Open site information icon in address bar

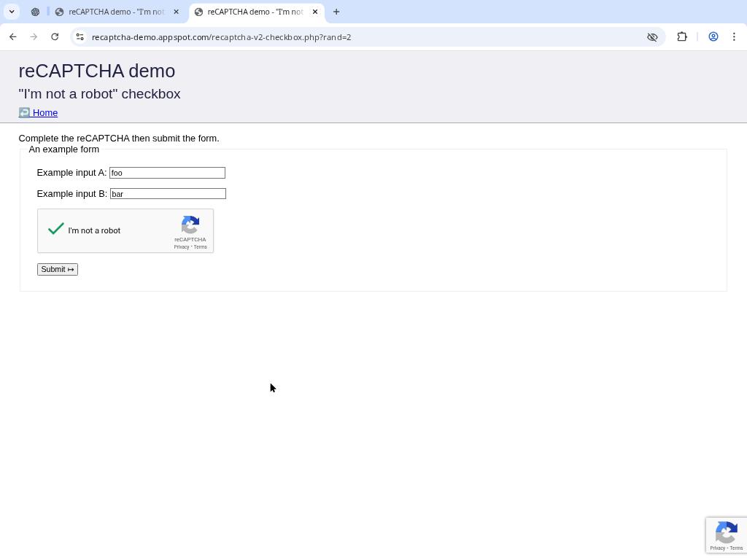[x=80, y=36]
